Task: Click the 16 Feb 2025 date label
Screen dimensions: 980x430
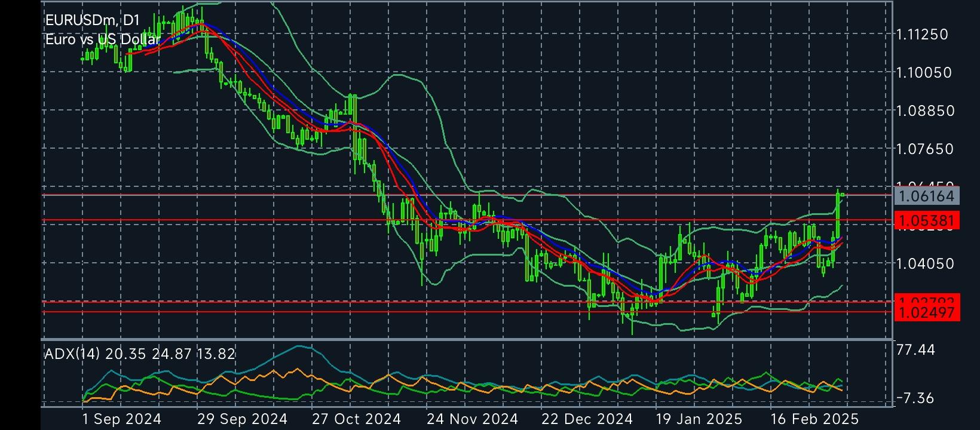Action: coord(814,419)
